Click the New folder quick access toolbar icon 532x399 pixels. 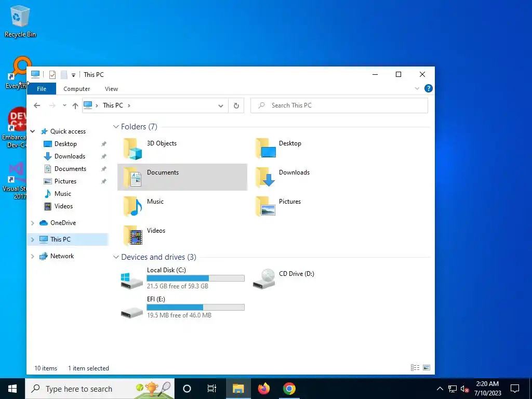pyautogui.click(x=64, y=75)
